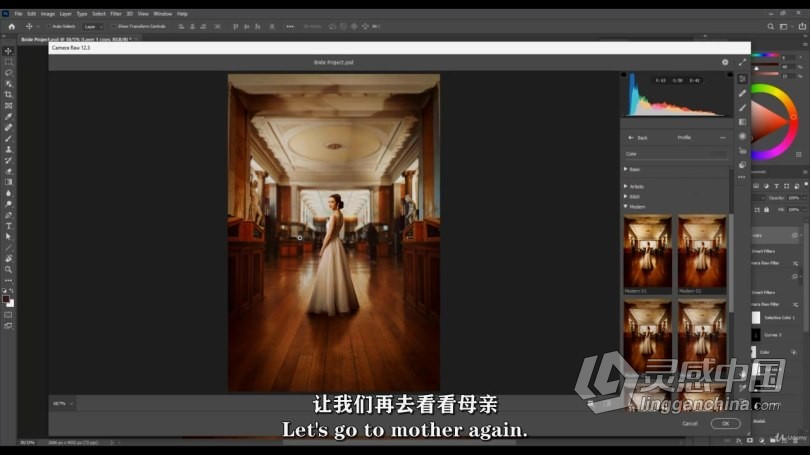Select Camera Raw Radial Filter tool
This screenshot has height=455, width=810.
point(742,136)
